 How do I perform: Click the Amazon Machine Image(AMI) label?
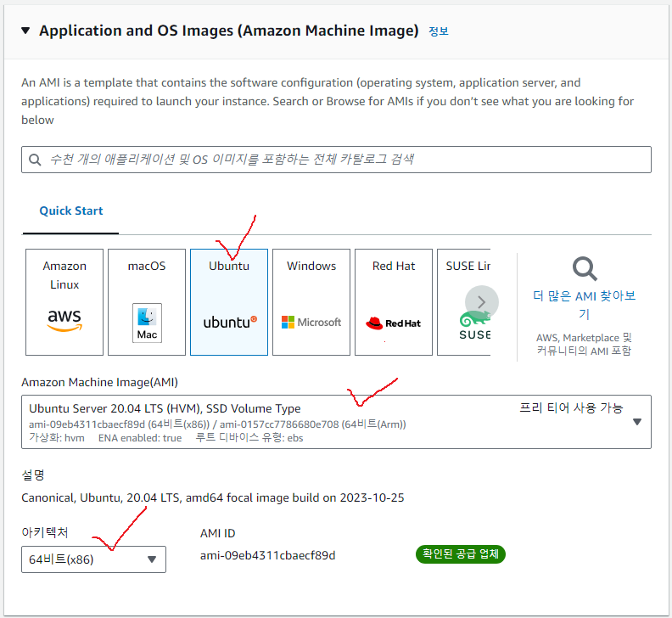click(99, 382)
